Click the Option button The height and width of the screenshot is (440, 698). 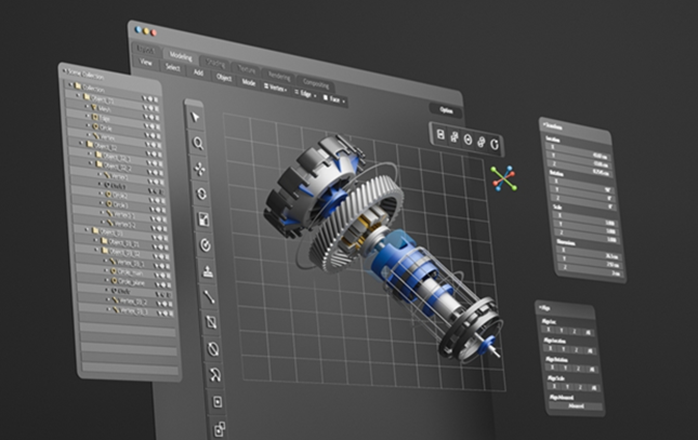pyautogui.click(x=446, y=110)
